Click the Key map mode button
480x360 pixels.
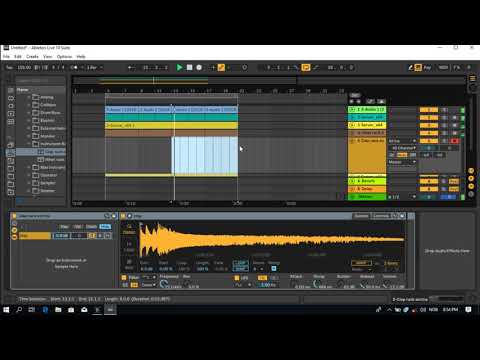[x=427, y=68]
